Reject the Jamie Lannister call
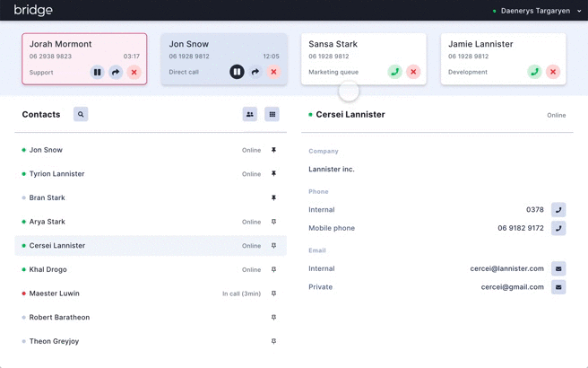Image resolution: width=588 pixels, height=368 pixels. pyautogui.click(x=553, y=72)
